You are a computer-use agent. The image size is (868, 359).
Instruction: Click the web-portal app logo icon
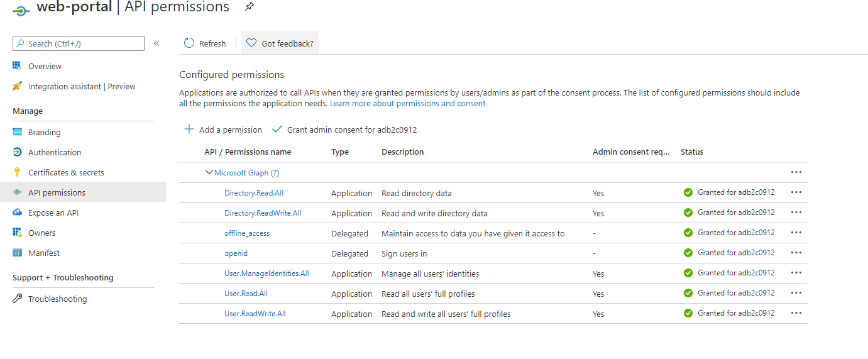click(21, 11)
